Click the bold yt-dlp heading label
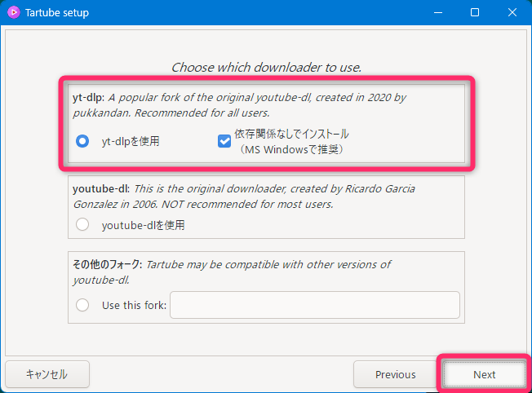The height and width of the screenshot is (393, 532). click(87, 98)
